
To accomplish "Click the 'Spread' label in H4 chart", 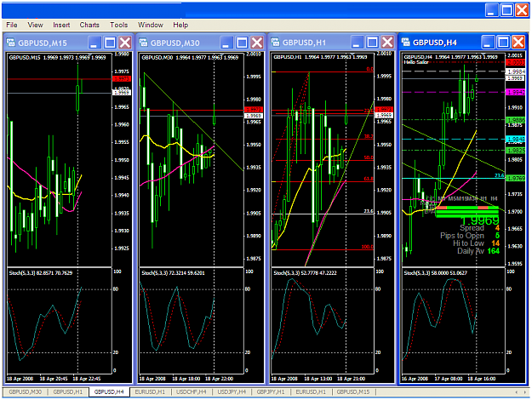I will 472,227.
